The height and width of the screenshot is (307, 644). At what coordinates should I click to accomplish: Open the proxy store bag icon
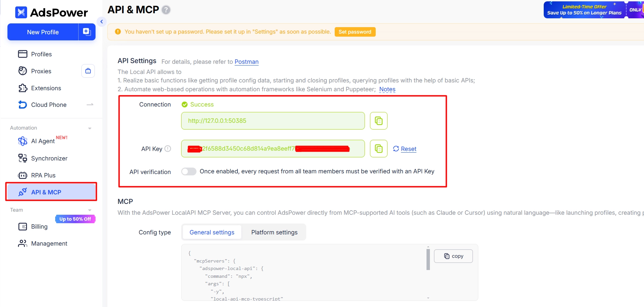pyautogui.click(x=88, y=71)
